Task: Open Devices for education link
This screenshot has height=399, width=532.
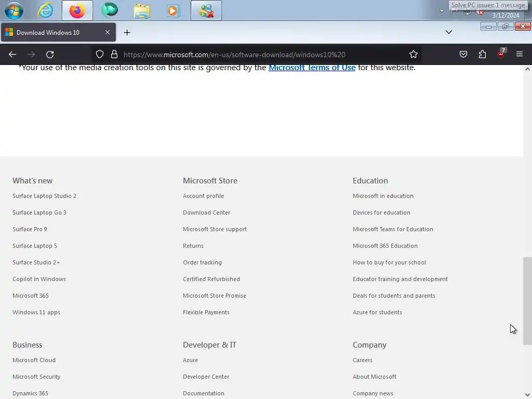Action: [381, 212]
